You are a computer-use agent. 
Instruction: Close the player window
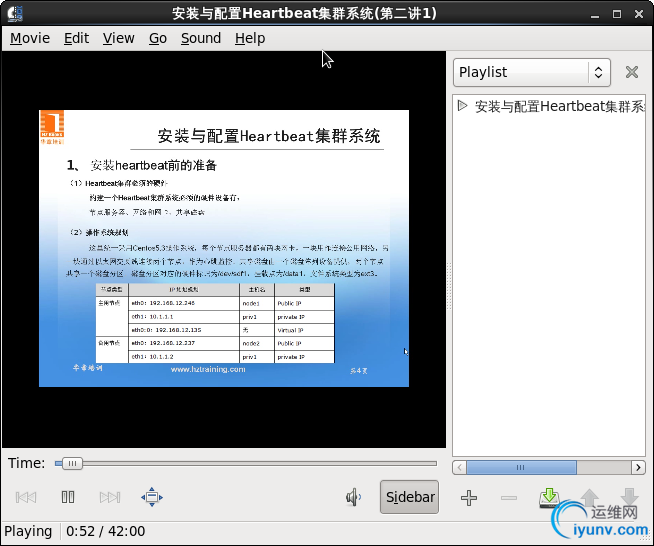point(639,14)
